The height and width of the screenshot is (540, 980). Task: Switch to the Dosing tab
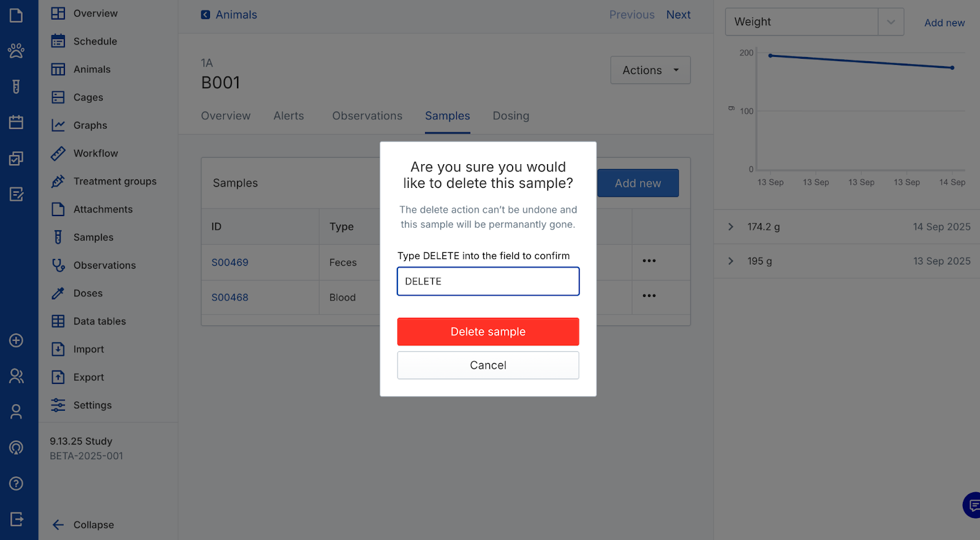[x=511, y=116]
